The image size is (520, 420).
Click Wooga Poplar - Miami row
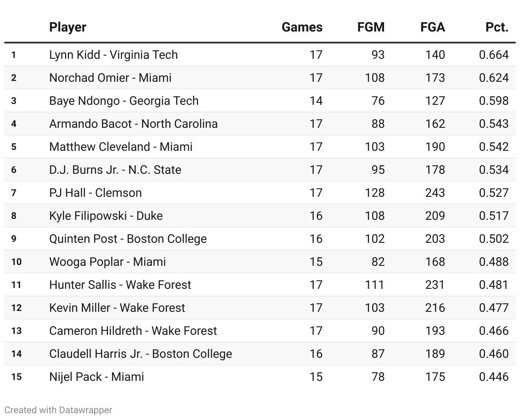pos(107,262)
